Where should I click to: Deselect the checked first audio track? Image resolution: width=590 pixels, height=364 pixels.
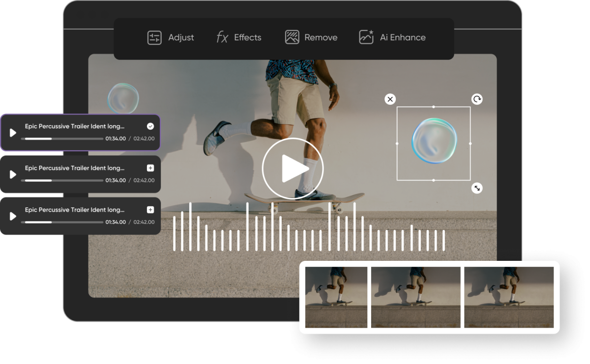[151, 126]
